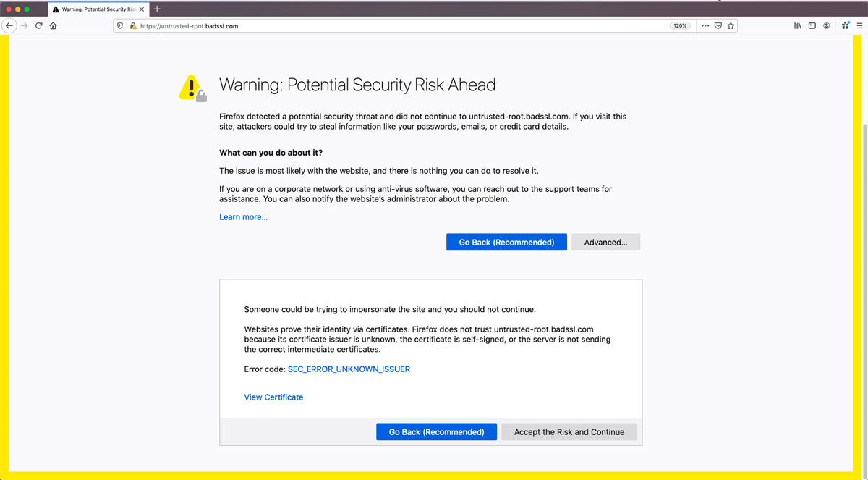The height and width of the screenshot is (480, 868).
Task: Open the hamburger application menu
Action: 860,25
